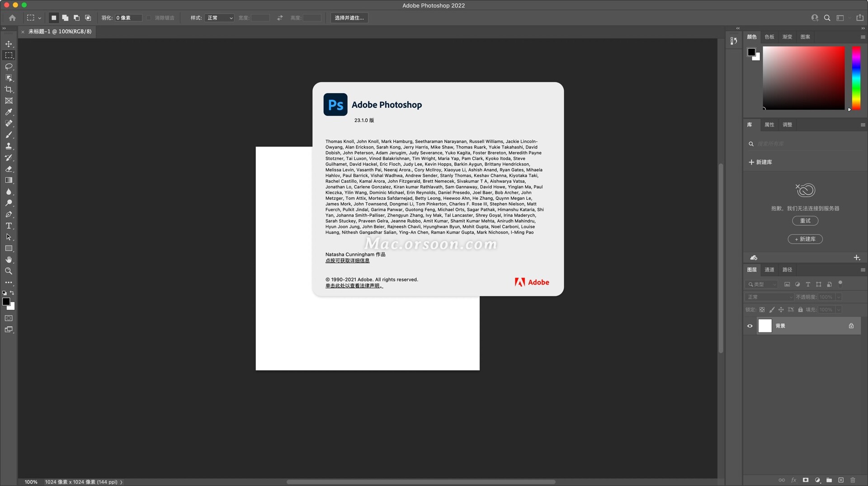
Task: Select the Brush tool
Action: click(x=9, y=135)
